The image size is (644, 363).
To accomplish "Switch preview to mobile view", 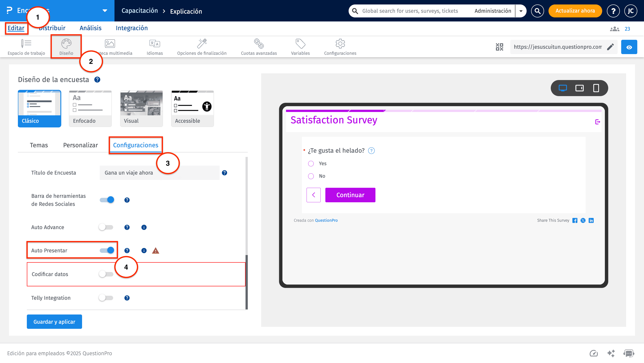I will pyautogui.click(x=597, y=88).
